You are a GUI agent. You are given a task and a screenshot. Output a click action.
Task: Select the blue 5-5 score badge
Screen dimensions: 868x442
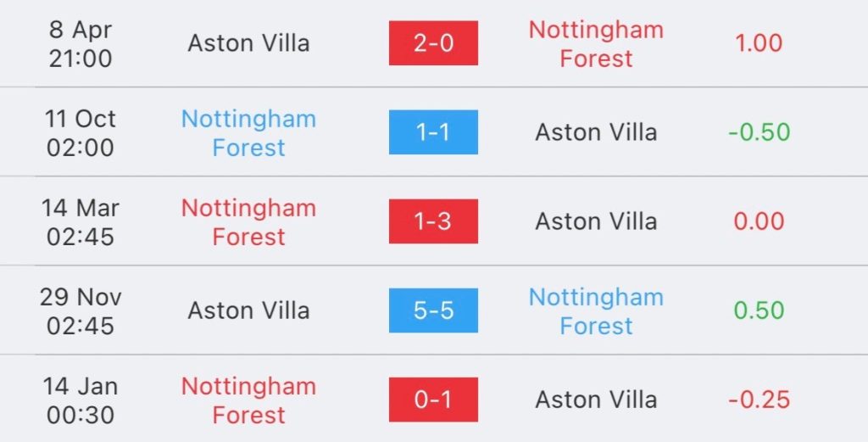[433, 311]
